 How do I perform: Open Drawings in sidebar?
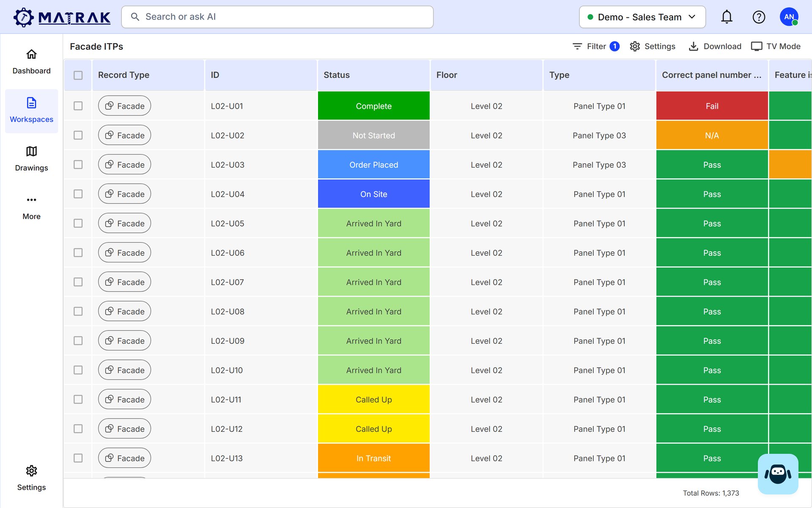31,159
